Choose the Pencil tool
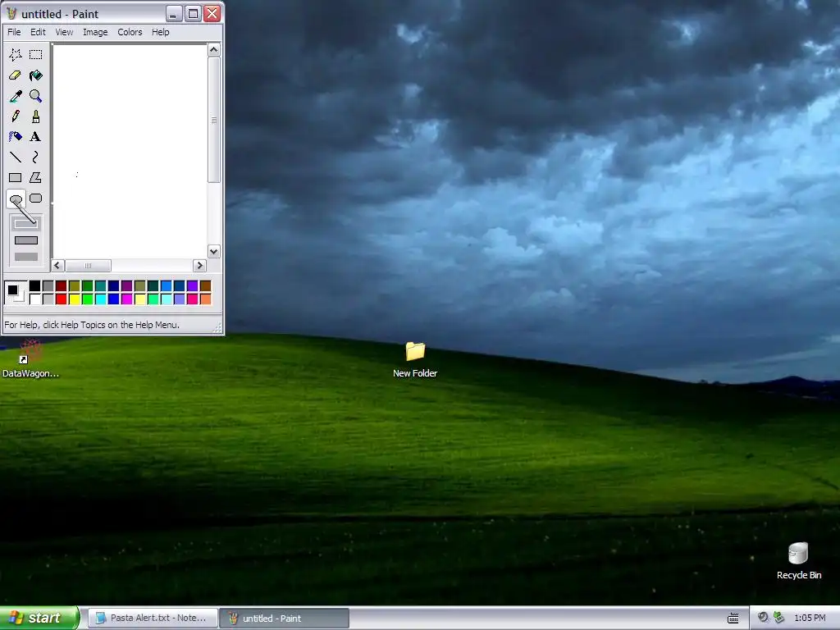Image resolution: width=840 pixels, height=630 pixels. coord(16,116)
